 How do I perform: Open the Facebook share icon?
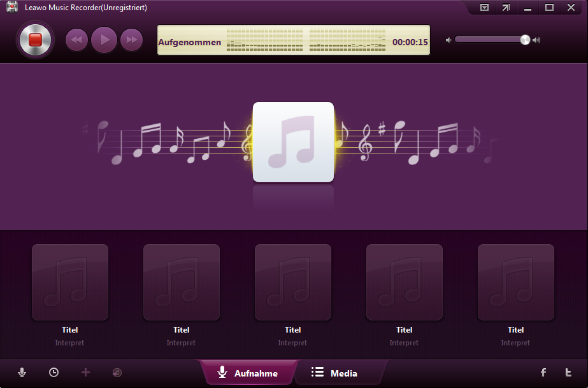click(543, 372)
